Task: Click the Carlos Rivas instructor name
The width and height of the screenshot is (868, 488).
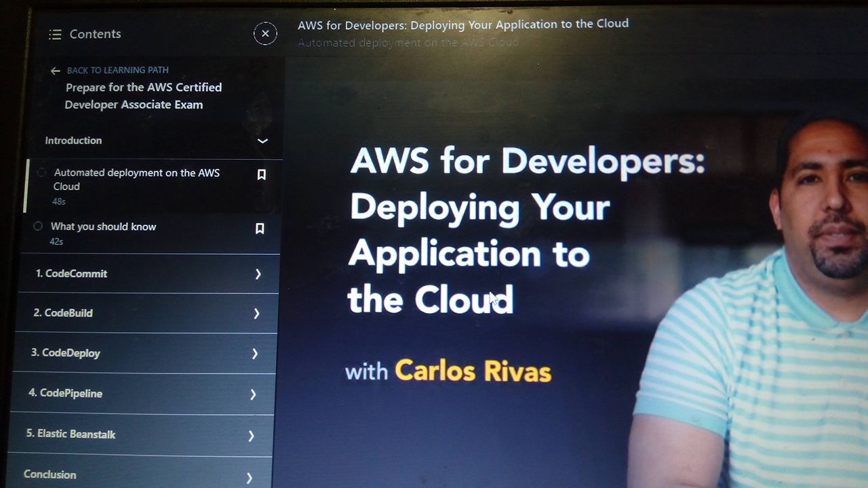Action: (473, 371)
